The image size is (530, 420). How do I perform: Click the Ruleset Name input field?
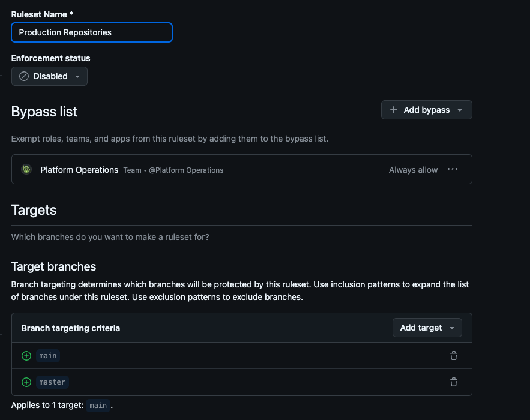click(x=91, y=32)
